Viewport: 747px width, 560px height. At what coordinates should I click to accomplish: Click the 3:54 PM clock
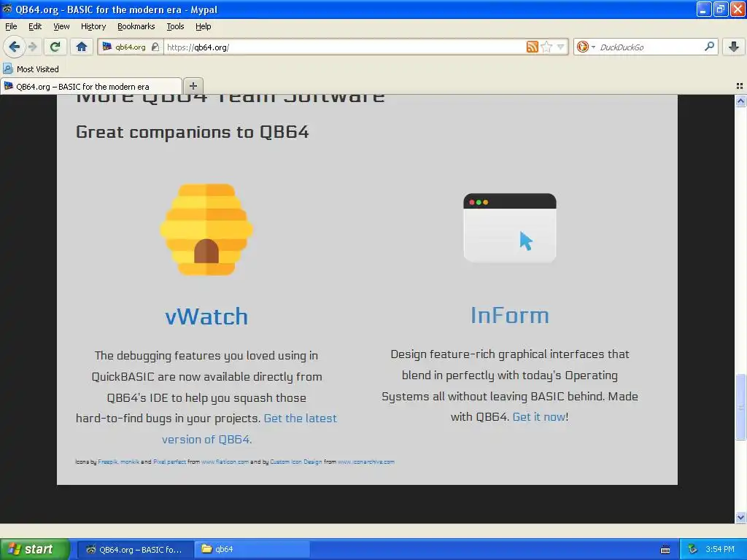[720, 550]
